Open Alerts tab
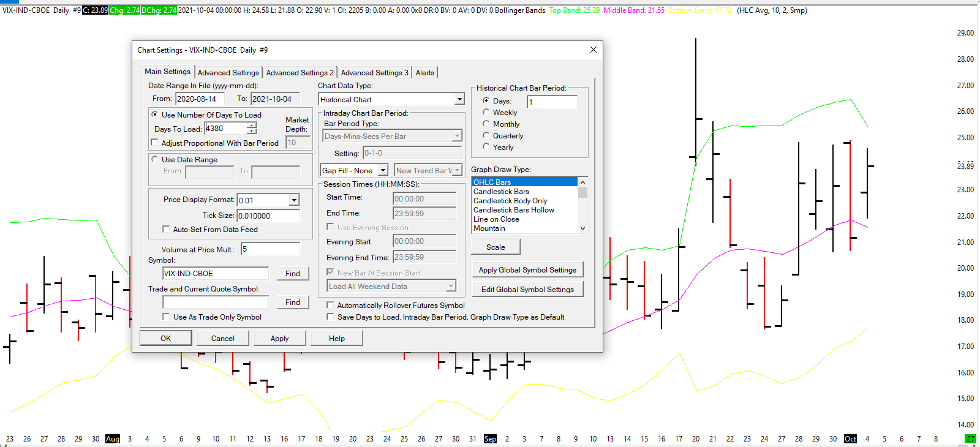 [424, 73]
